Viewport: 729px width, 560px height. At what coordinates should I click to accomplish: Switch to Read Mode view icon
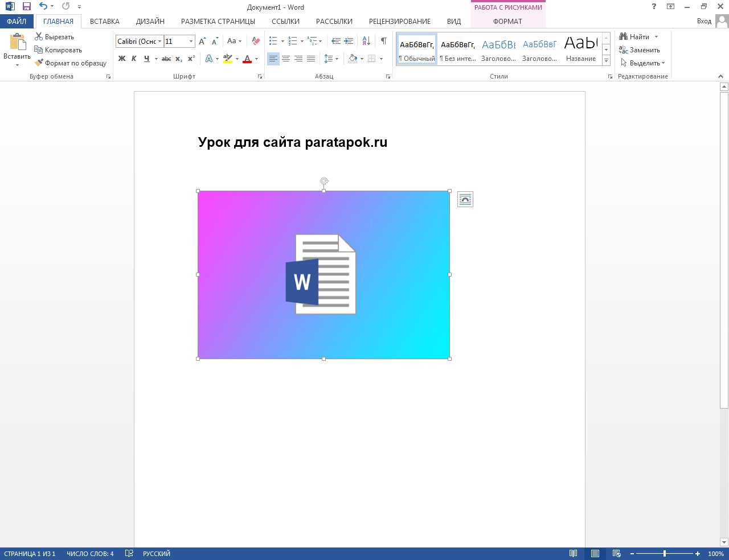click(574, 554)
